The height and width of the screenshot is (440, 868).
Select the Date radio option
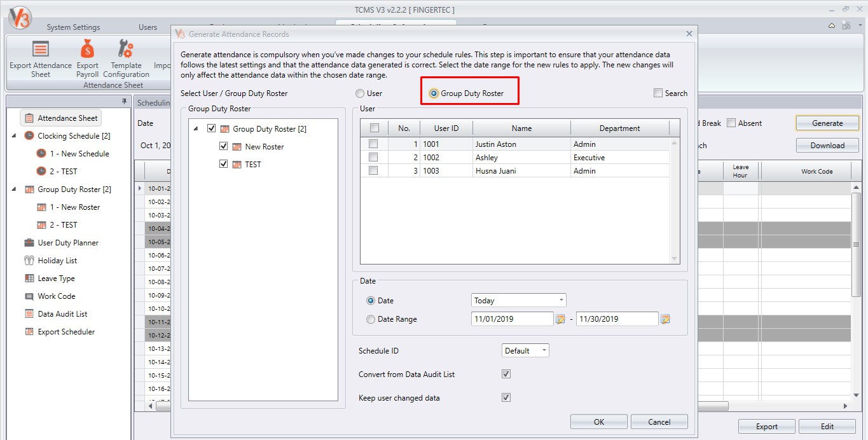pos(371,301)
